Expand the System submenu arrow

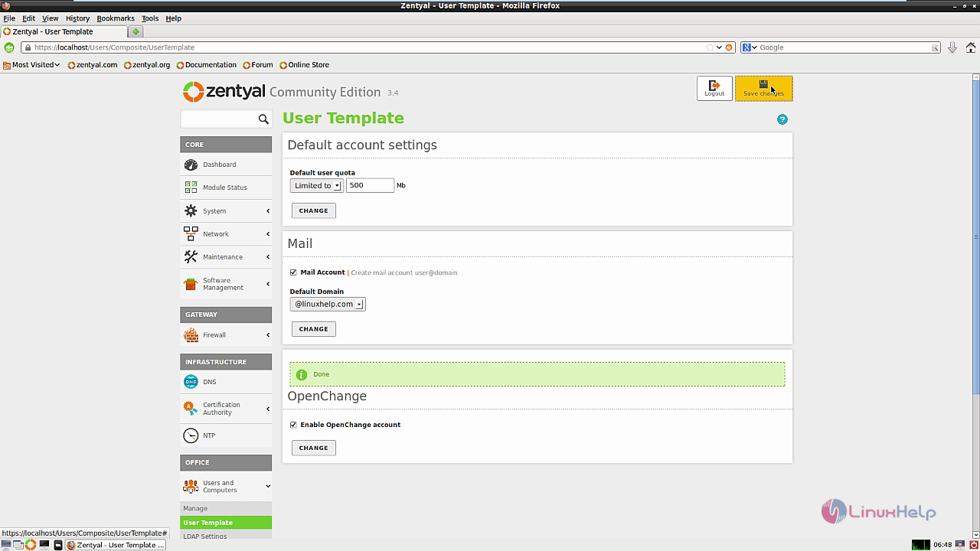(268, 211)
